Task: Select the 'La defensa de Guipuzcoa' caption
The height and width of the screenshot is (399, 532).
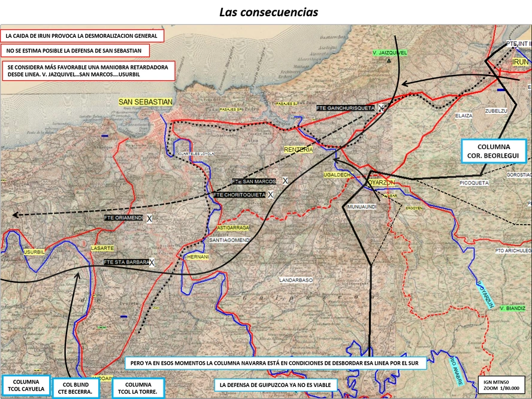Action: point(276,385)
